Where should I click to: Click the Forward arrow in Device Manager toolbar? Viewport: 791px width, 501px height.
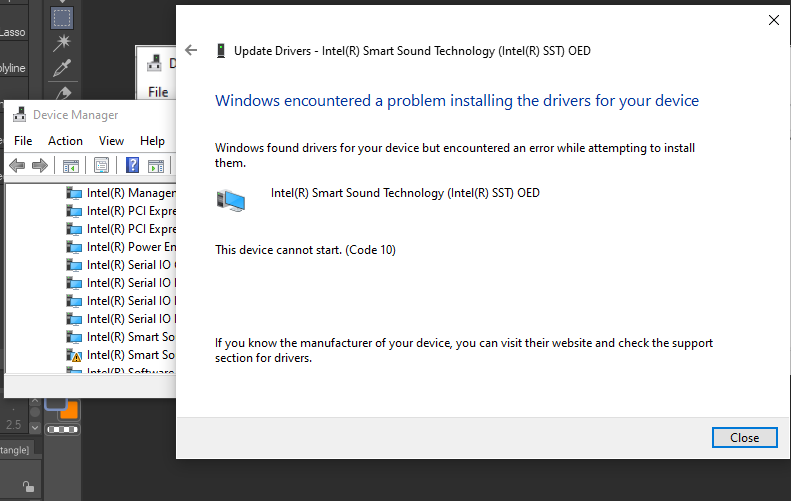[39, 165]
